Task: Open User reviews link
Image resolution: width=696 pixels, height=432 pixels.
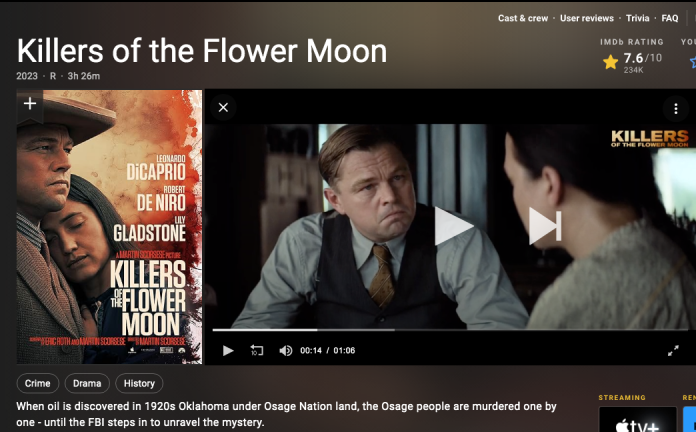Action: (587, 18)
